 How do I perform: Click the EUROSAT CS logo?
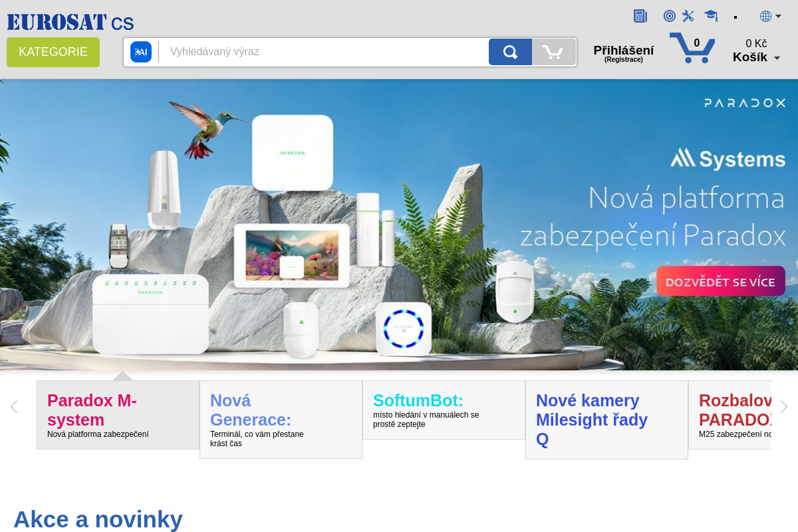click(70, 22)
